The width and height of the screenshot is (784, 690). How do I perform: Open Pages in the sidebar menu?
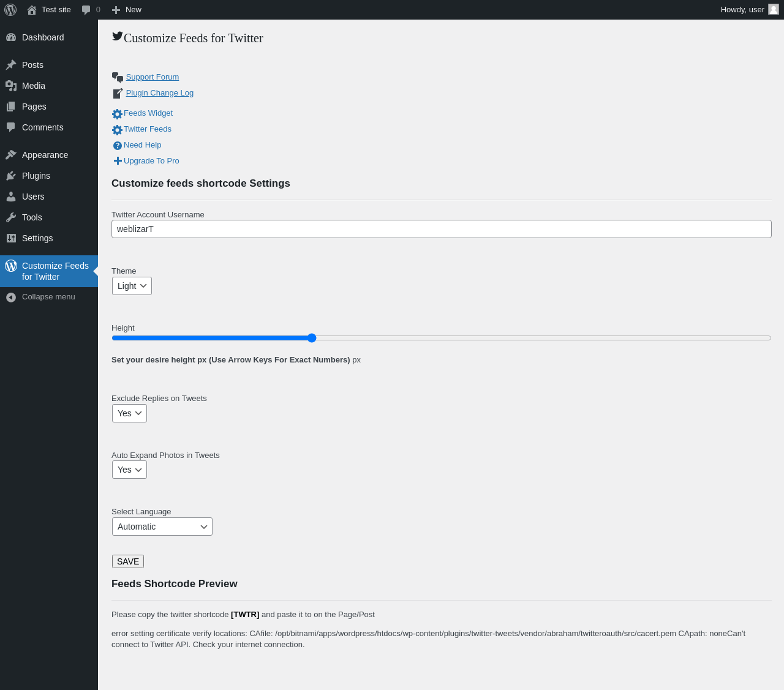49,107
